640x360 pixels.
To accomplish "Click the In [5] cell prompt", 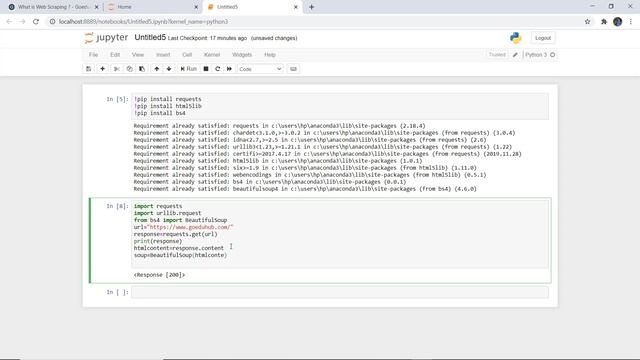I will 117,99.
